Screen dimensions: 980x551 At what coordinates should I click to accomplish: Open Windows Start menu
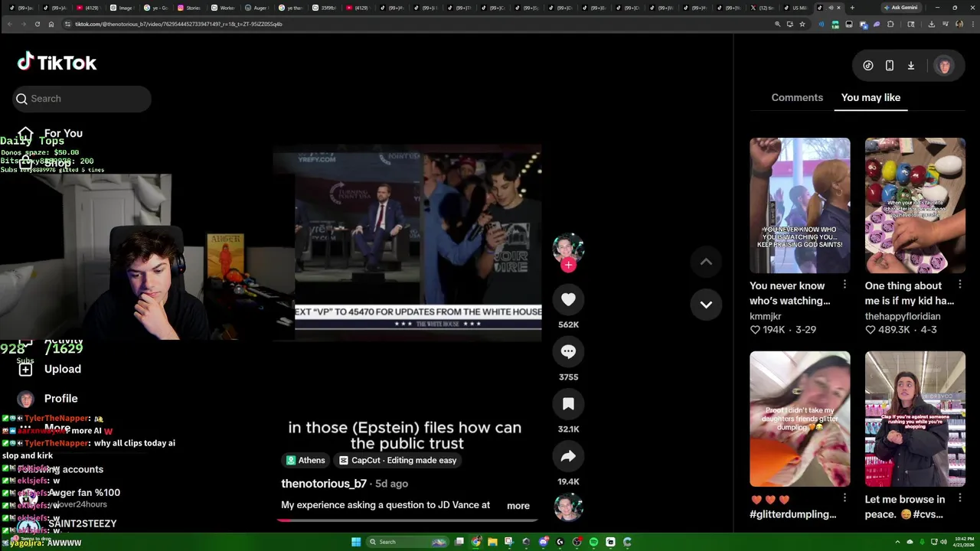(x=356, y=542)
